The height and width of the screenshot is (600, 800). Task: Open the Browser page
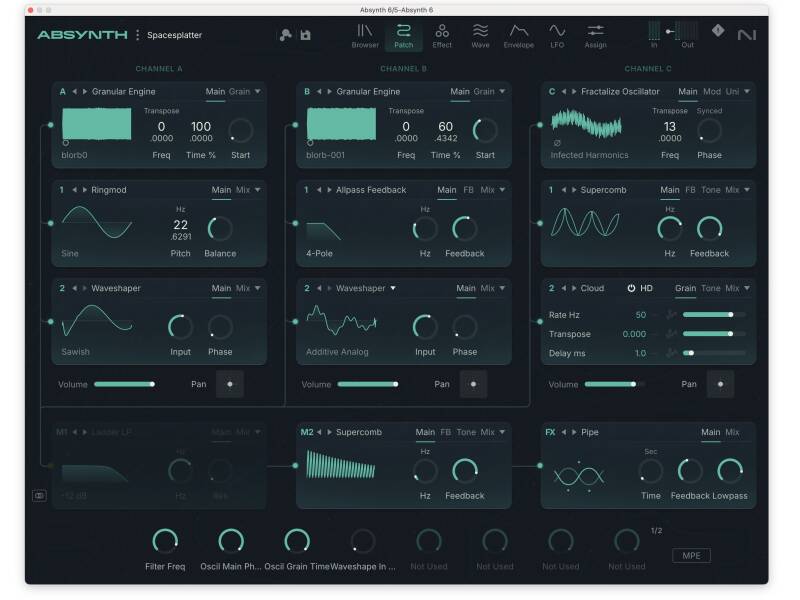pyautogui.click(x=365, y=35)
